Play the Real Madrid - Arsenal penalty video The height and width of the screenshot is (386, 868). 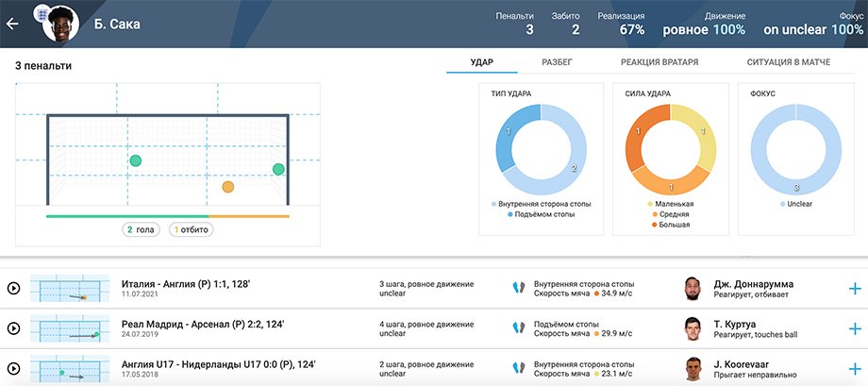[x=13, y=328]
